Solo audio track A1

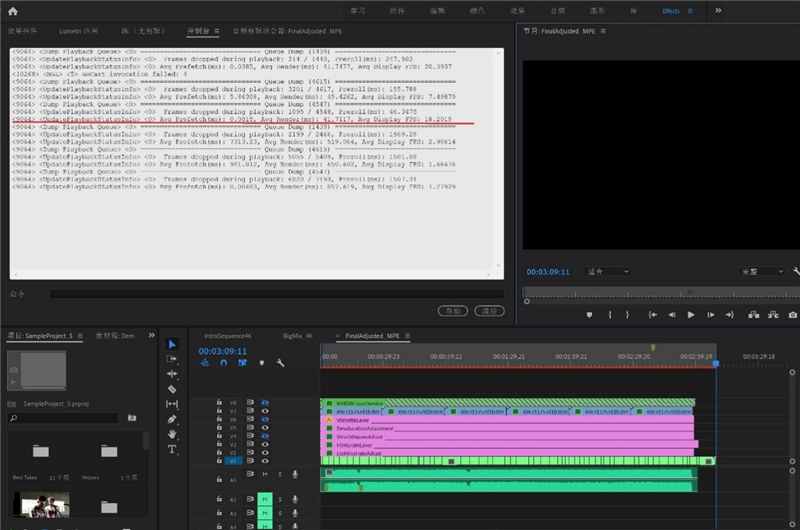coord(280,474)
